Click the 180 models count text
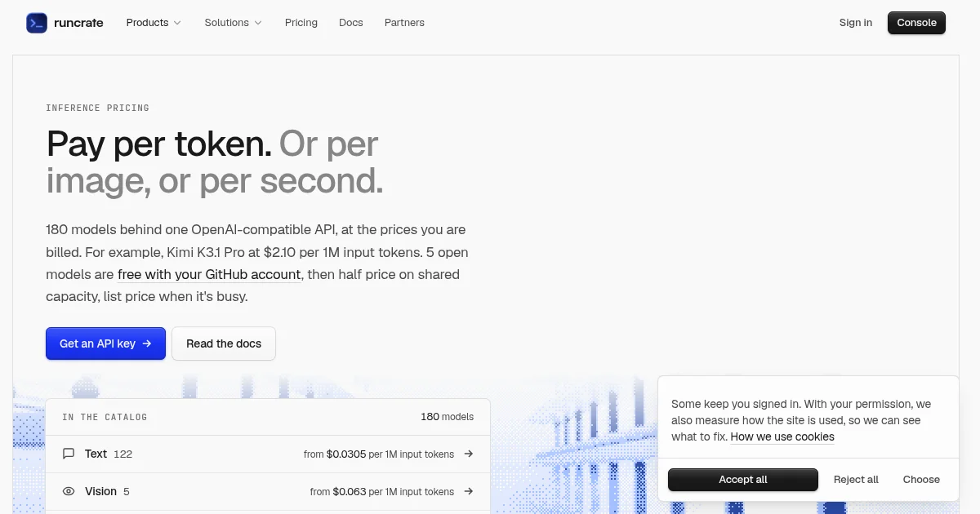The width and height of the screenshot is (980, 514). click(447, 417)
